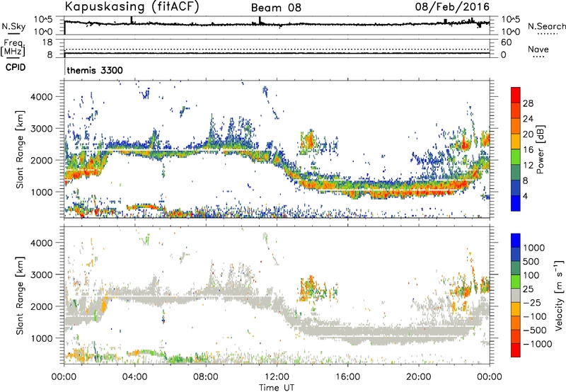Click the date "08/Feb/2016"
566x392 pixels.
pos(452,6)
